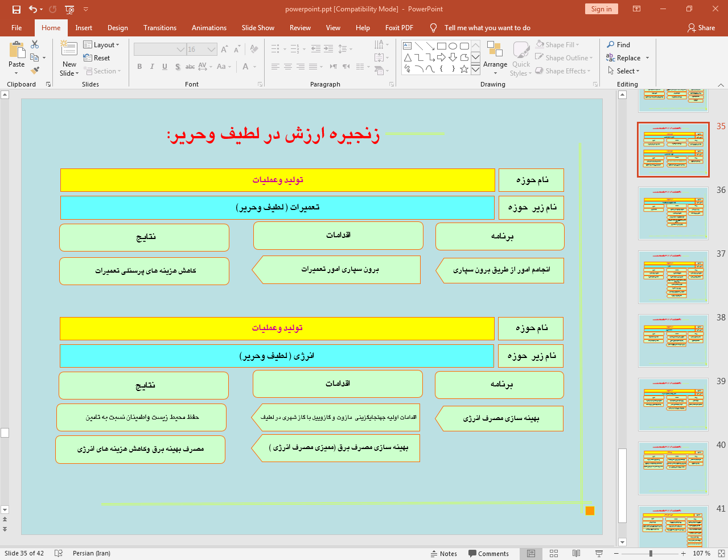Switch to the Insert tab
This screenshot has height=560, width=728.
click(x=84, y=27)
